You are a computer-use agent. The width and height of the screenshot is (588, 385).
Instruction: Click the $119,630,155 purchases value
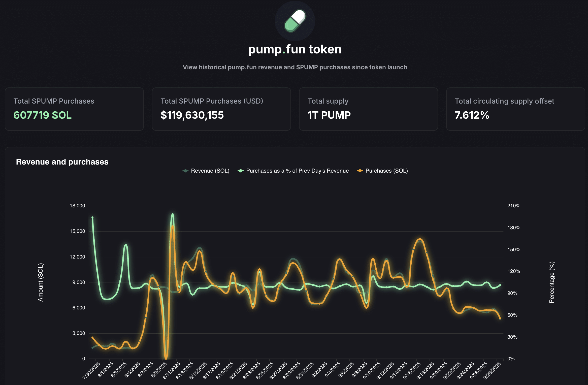coord(192,115)
